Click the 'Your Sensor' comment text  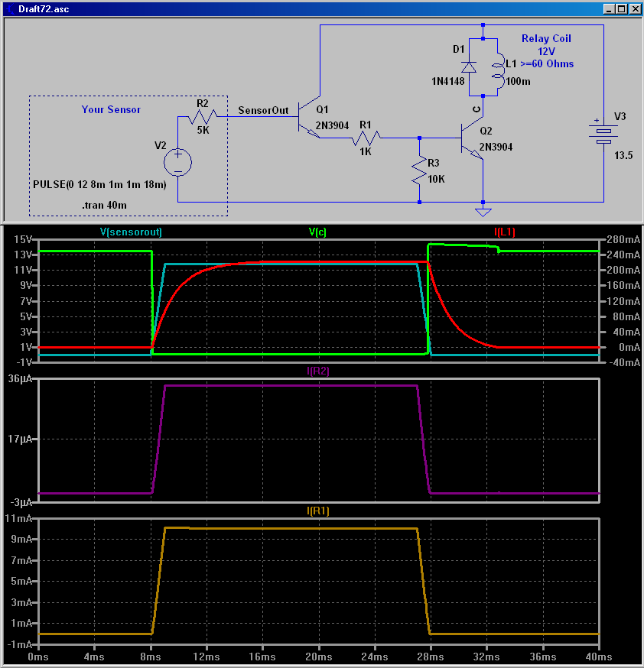111,109
